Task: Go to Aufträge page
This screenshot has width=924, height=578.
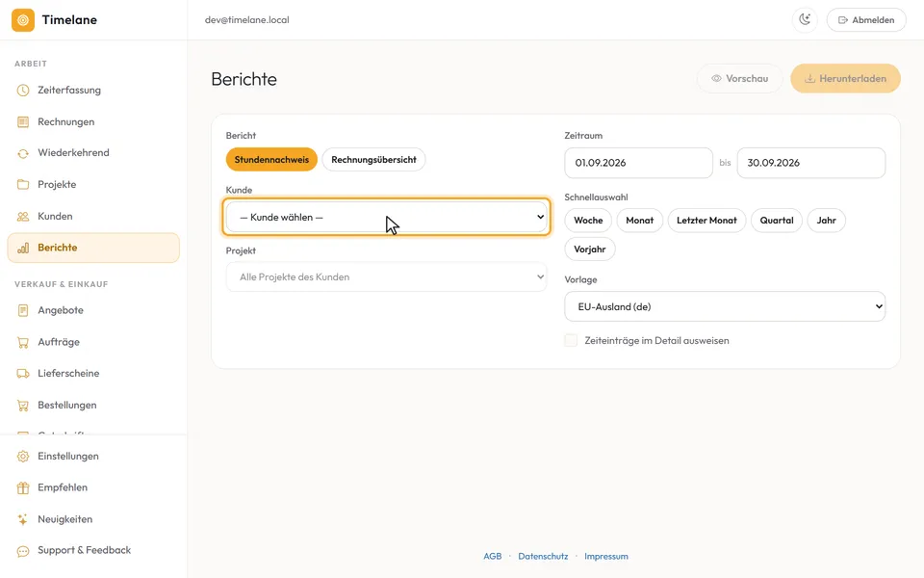Action: click(93, 342)
